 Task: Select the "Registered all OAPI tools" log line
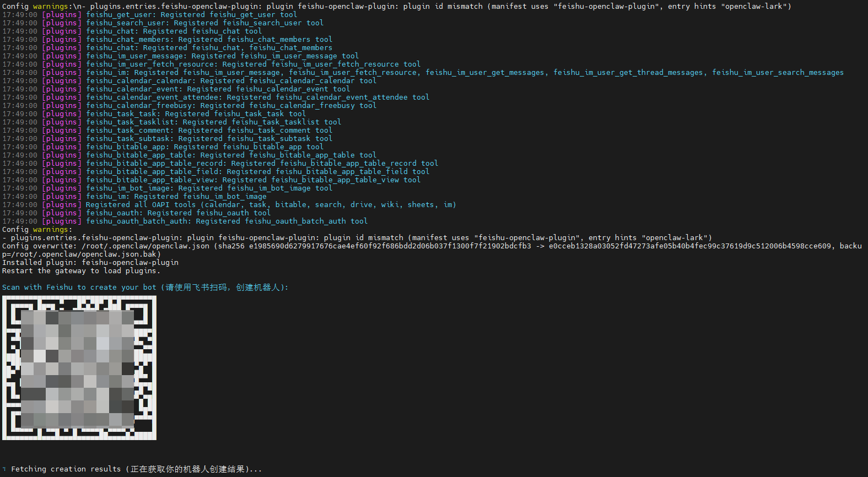pyautogui.click(x=229, y=205)
